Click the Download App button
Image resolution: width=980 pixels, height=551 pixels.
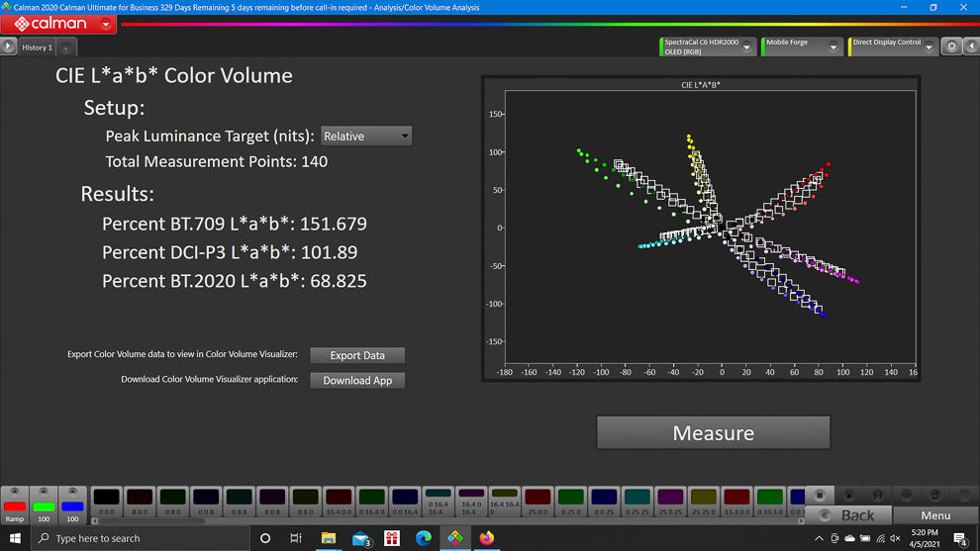[x=357, y=381]
